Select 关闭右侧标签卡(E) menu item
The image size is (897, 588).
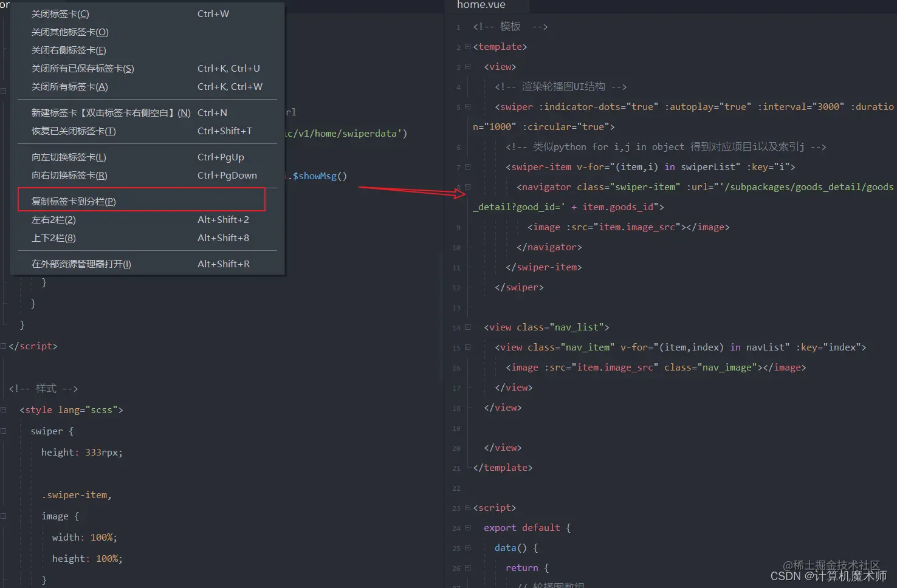tap(147, 50)
